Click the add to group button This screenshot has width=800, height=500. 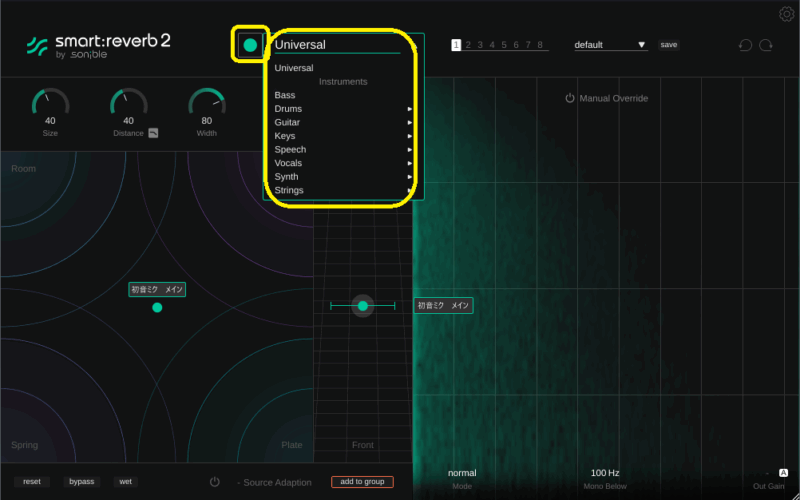coord(362,482)
